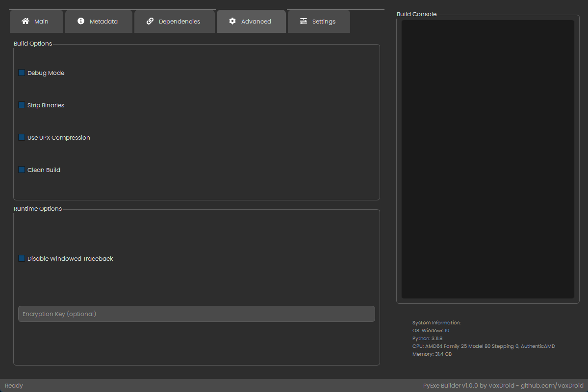Enable Use UPX Compression

pyautogui.click(x=22, y=138)
